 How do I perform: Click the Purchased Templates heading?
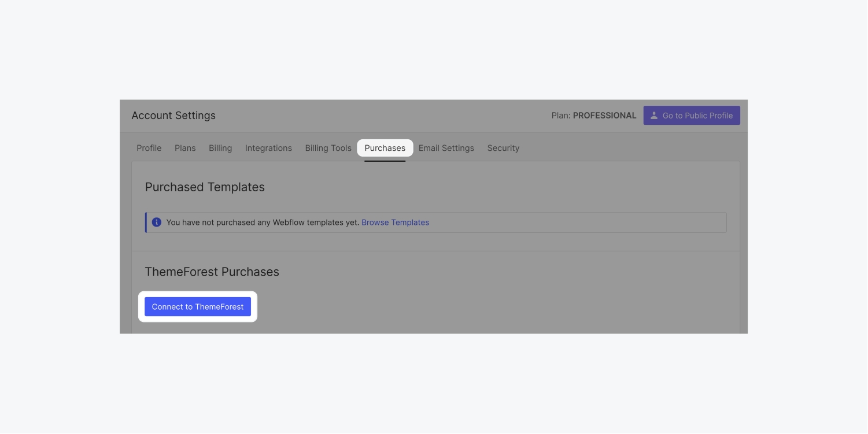pos(205,187)
